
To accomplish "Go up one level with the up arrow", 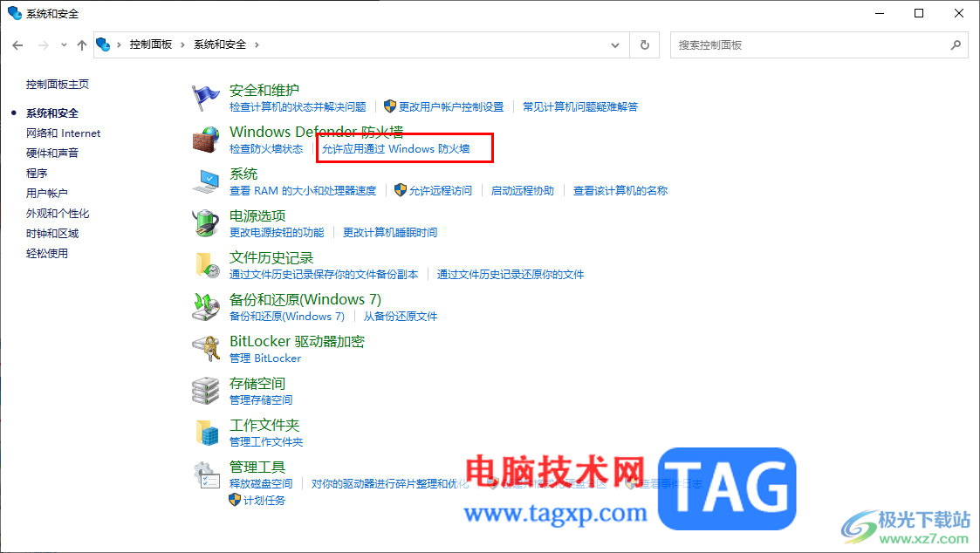I will point(82,45).
